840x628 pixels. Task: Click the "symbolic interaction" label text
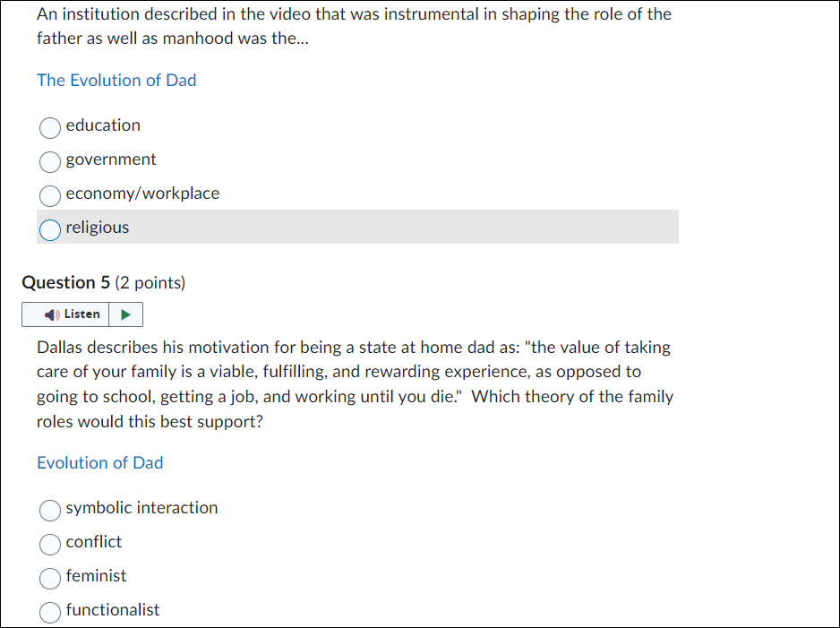[141, 508]
